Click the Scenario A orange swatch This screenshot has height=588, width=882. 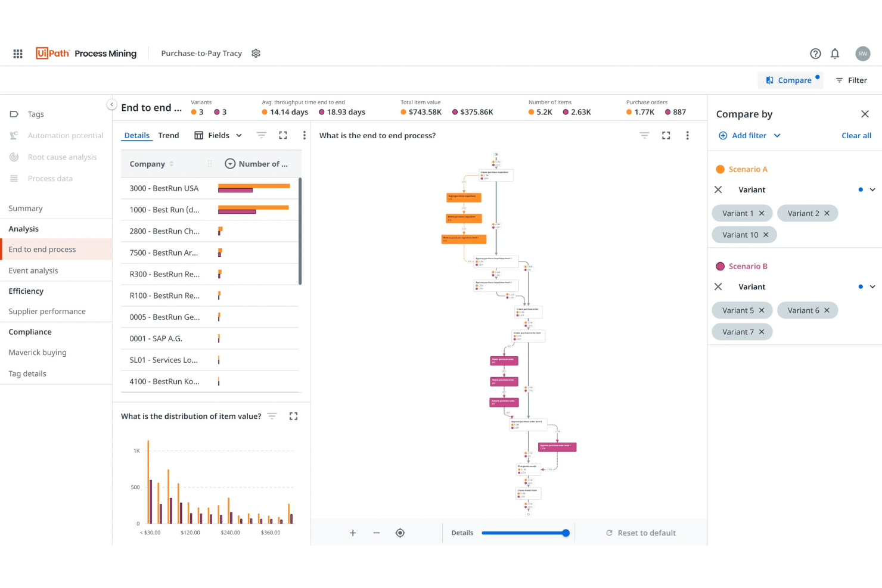[720, 169]
